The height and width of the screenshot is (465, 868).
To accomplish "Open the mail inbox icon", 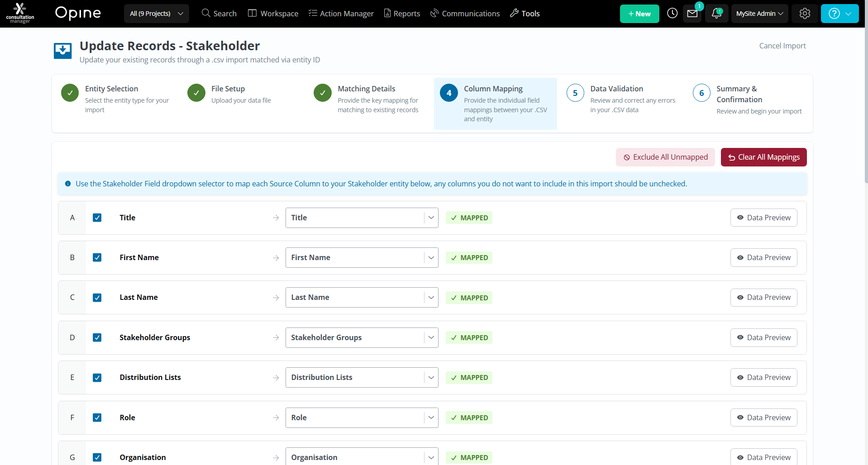I will pyautogui.click(x=692, y=14).
